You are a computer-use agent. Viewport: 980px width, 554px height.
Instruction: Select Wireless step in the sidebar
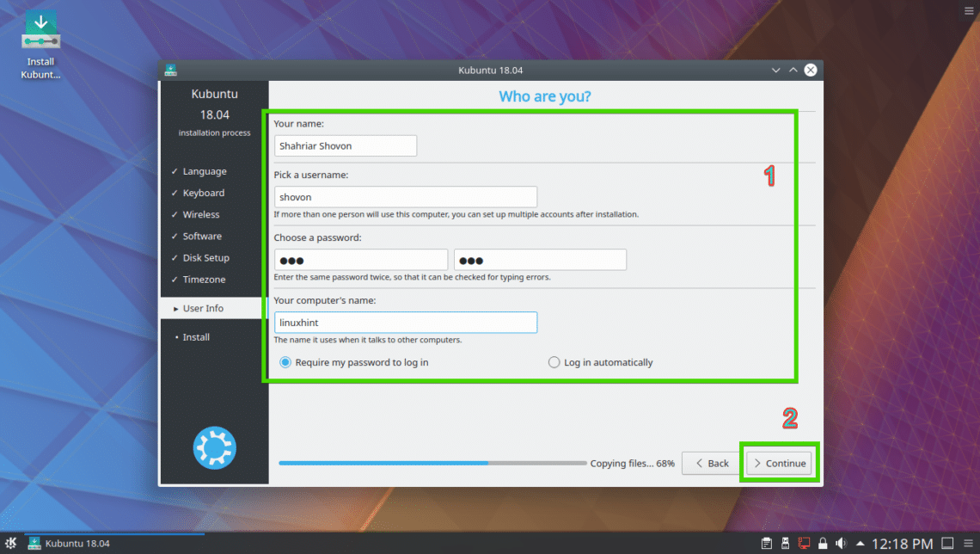coord(200,214)
